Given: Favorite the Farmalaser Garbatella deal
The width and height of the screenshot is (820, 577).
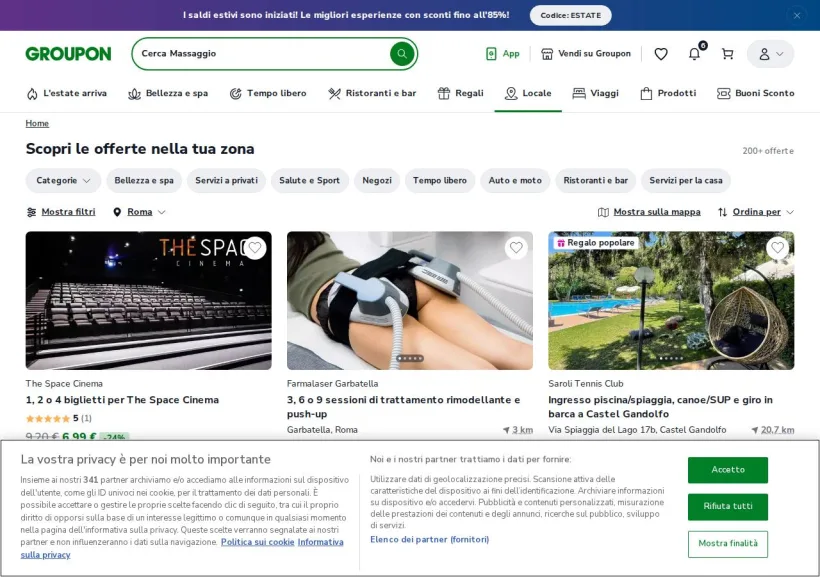Looking at the screenshot, I should coord(516,247).
